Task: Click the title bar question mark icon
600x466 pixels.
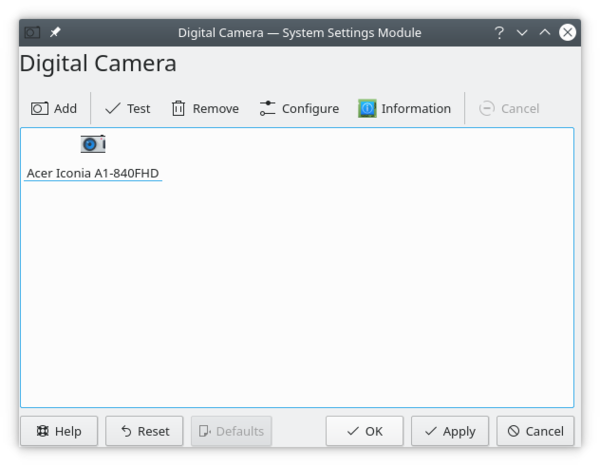Action: pos(499,32)
